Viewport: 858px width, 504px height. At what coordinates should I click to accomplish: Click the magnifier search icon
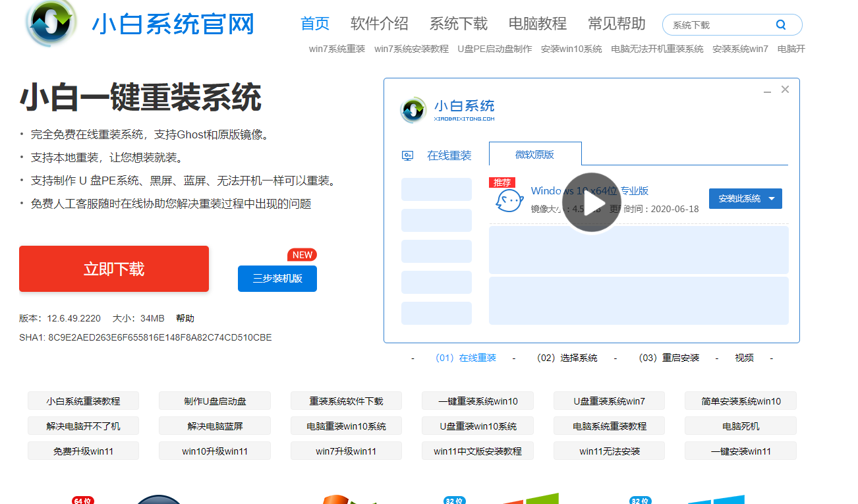pos(781,24)
